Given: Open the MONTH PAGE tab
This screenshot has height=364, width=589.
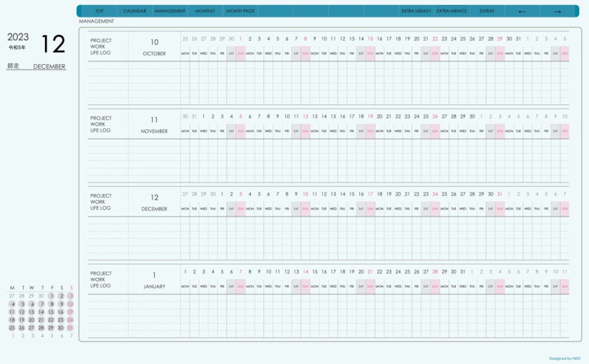Looking at the screenshot, I should [240, 11].
